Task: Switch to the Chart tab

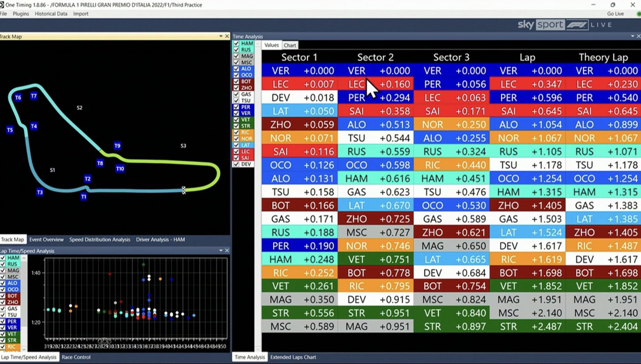Action: (x=290, y=45)
